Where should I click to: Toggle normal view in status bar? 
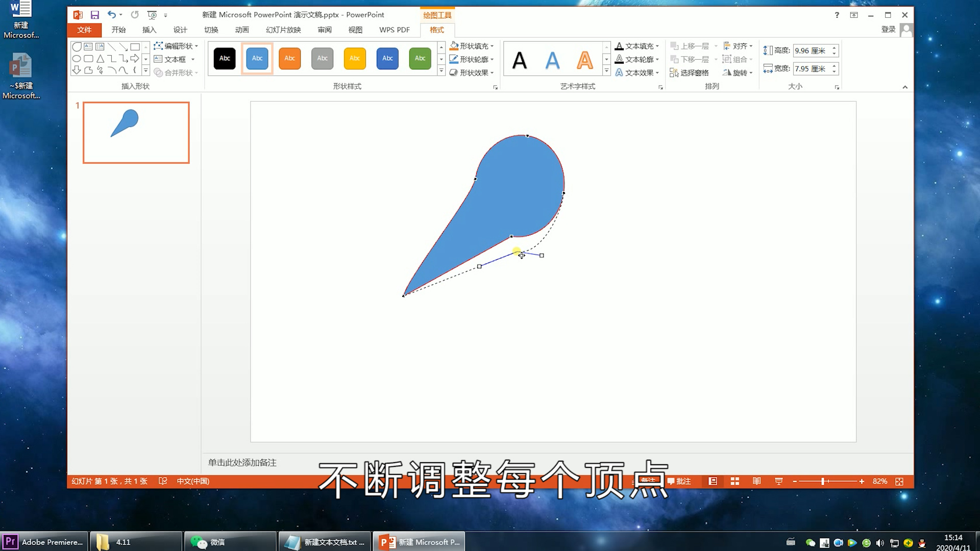click(x=713, y=481)
